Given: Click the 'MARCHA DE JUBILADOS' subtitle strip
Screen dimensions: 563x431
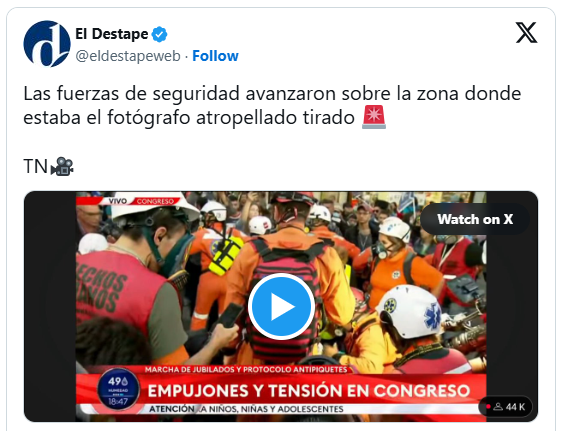Looking at the screenshot, I should [x=246, y=370].
